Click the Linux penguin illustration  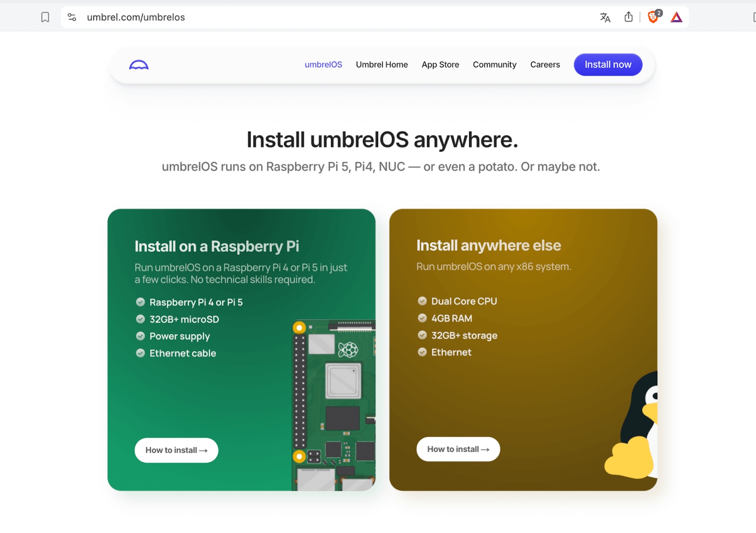[x=631, y=425]
